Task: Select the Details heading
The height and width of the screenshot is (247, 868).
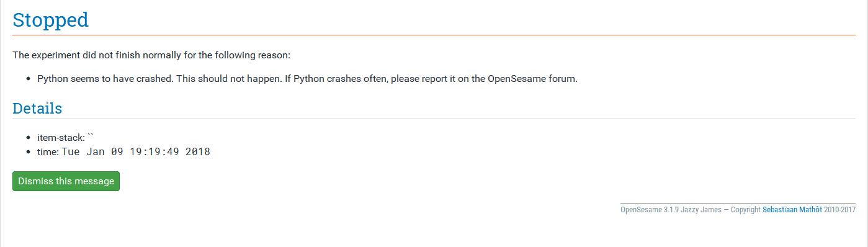Action: coord(37,108)
